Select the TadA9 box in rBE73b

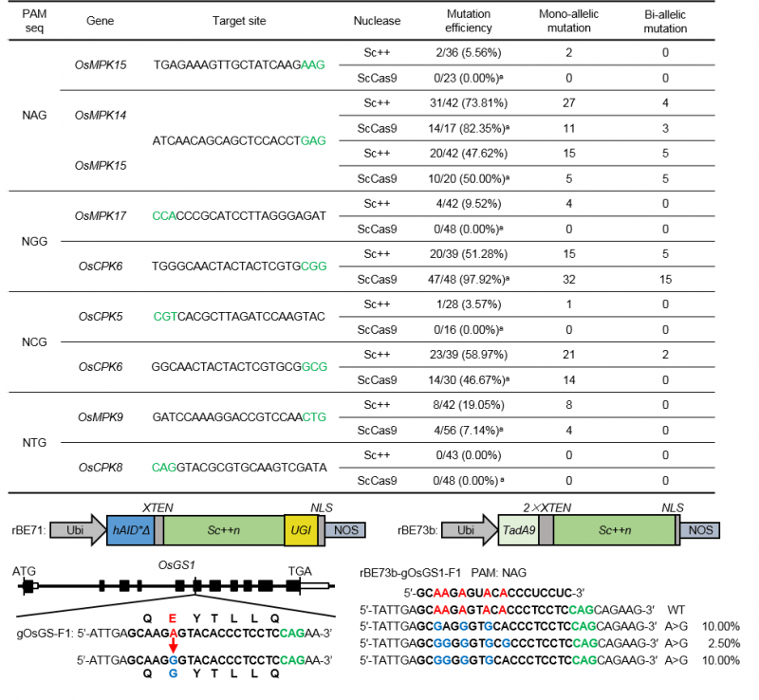coord(517,531)
